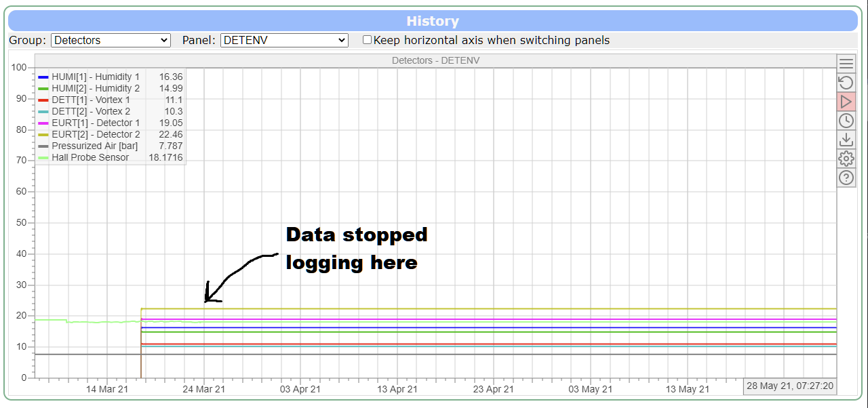The height and width of the screenshot is (408, 868).
Task: Click the red Vortex 1 color swatch
Action: 43,100
